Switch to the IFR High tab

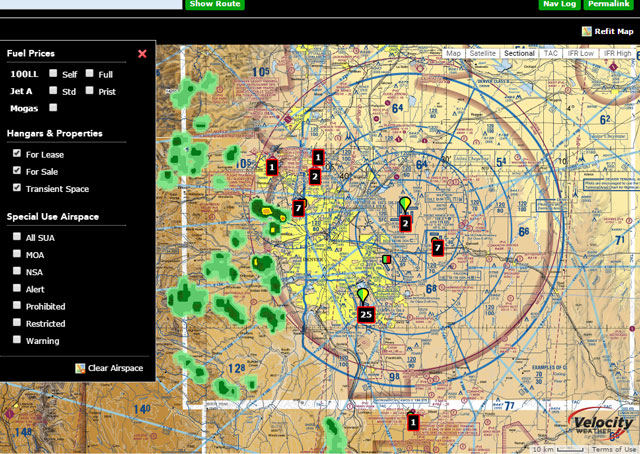[618, 53]
